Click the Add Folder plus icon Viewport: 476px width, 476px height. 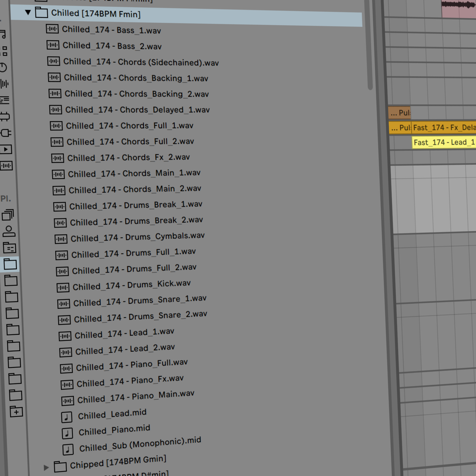click(16, 412)
